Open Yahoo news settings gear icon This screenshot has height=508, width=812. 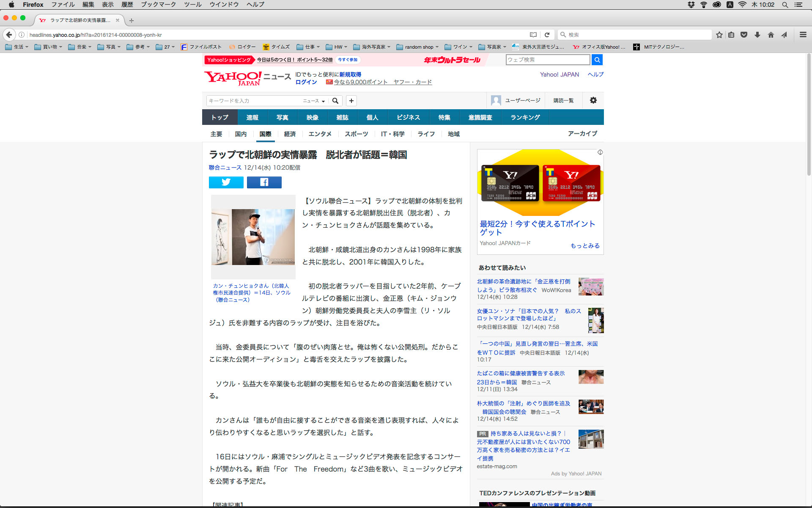pos(593,100)
